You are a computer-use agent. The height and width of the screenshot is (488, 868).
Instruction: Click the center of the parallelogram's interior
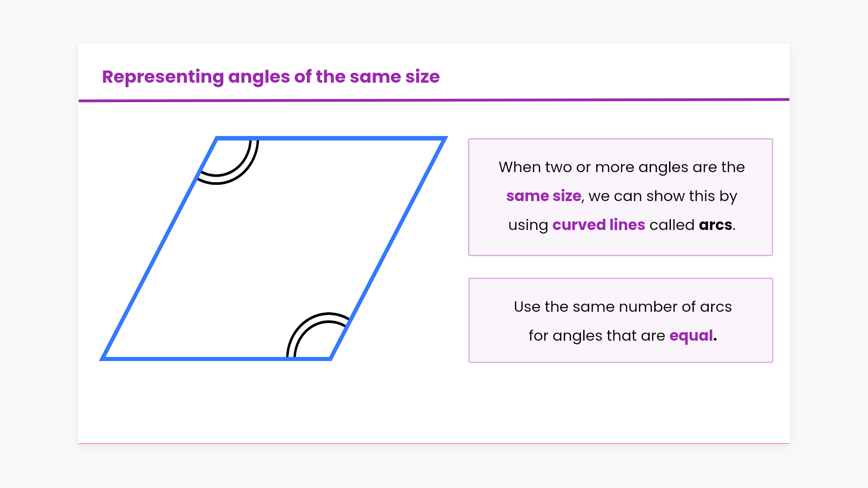(x=274, y=249)
